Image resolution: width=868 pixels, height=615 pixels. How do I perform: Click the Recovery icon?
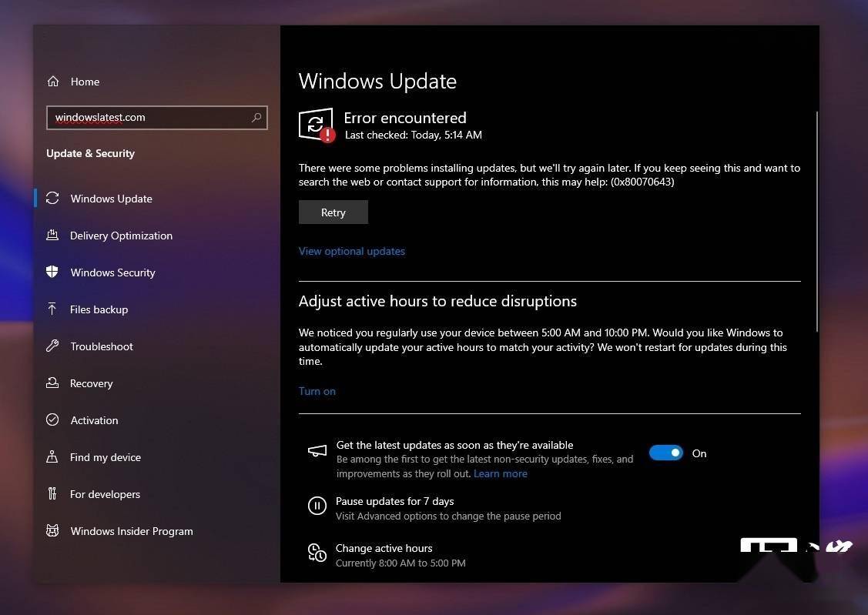click(52, 383)
